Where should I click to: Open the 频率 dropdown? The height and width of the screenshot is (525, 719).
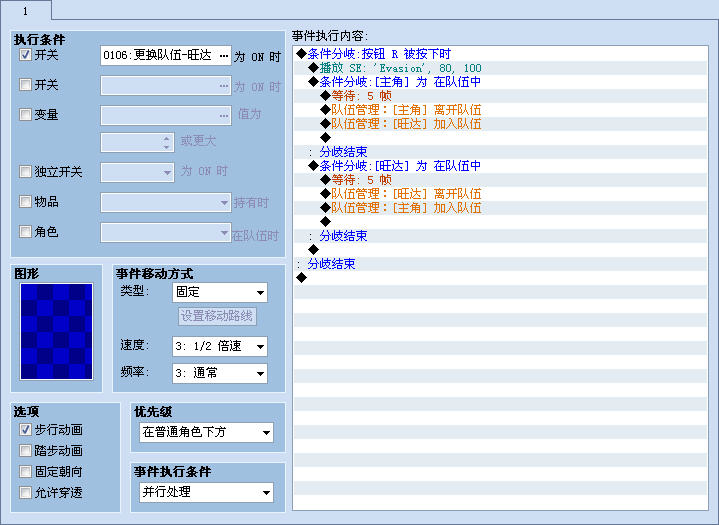220,373
